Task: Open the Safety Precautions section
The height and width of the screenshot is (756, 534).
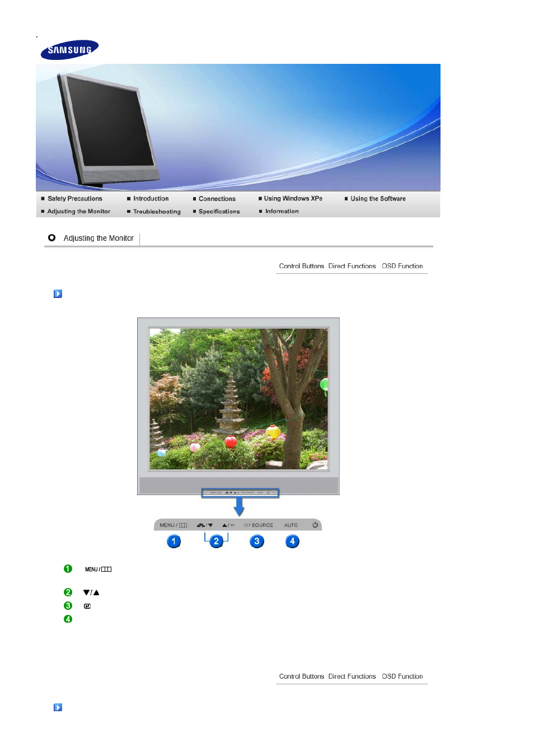Action: click(x=75, y=199)
